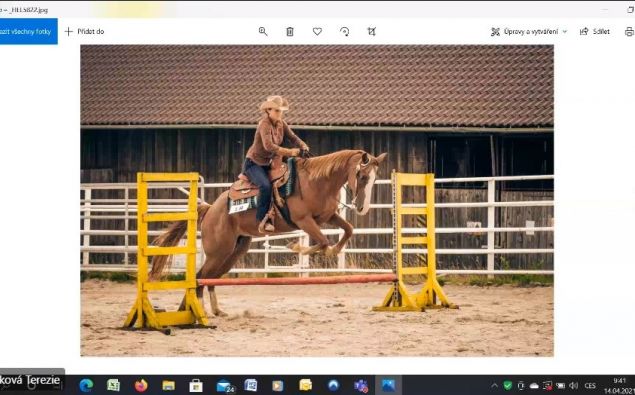
Task: Delete the photo with trash icon
Action: [290, 32]
